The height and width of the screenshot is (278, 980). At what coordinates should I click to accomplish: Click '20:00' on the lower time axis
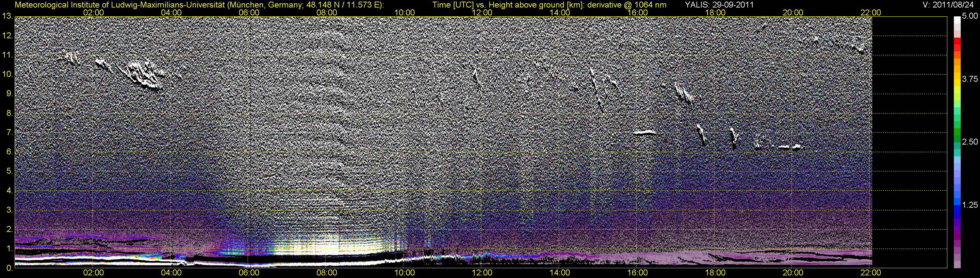click(793, 273)
